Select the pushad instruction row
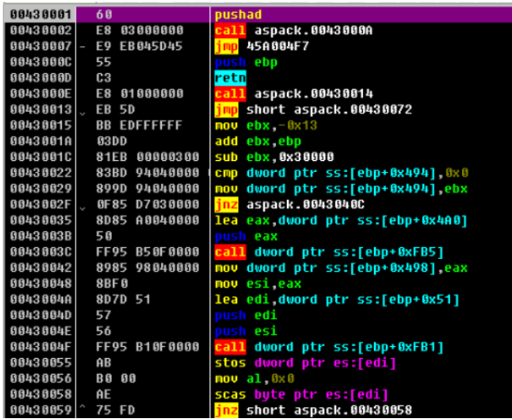This screenshot has width=512, height=420. coord(258,15)
